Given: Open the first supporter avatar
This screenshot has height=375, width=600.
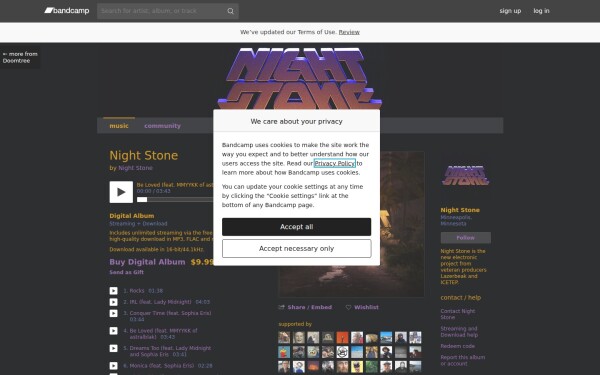Looking at the screenshot, I should pos(284,338).
